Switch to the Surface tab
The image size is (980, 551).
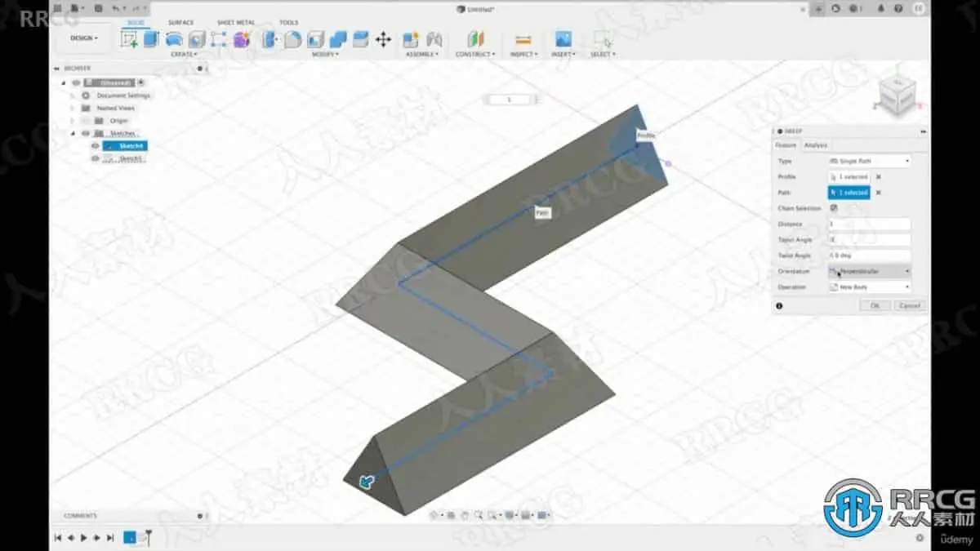tap(180, 22)
